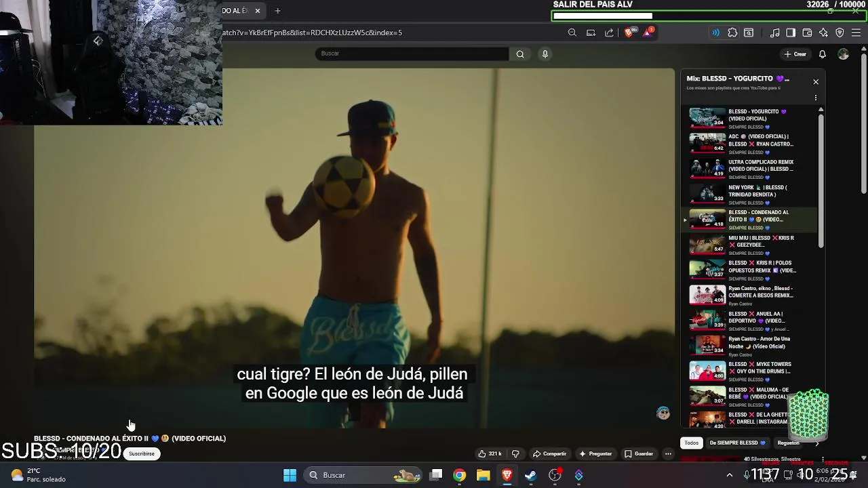This screenshot has height=488, width=868.
Task: Play Ryan Castro - Amor De Una Noche
Action: 749,346
